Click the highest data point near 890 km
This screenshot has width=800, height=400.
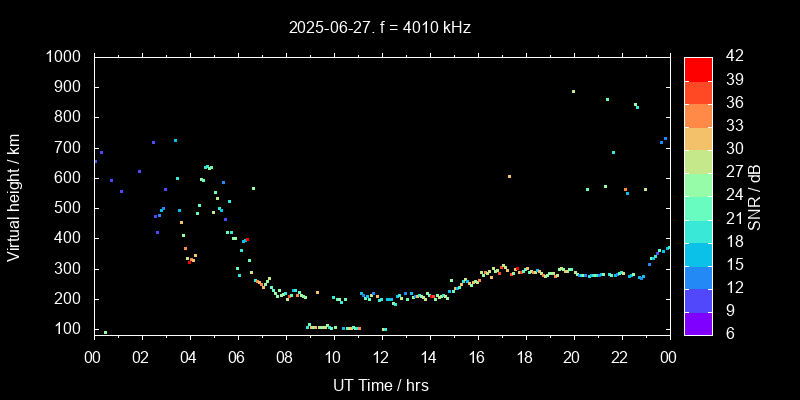[573, 91]
